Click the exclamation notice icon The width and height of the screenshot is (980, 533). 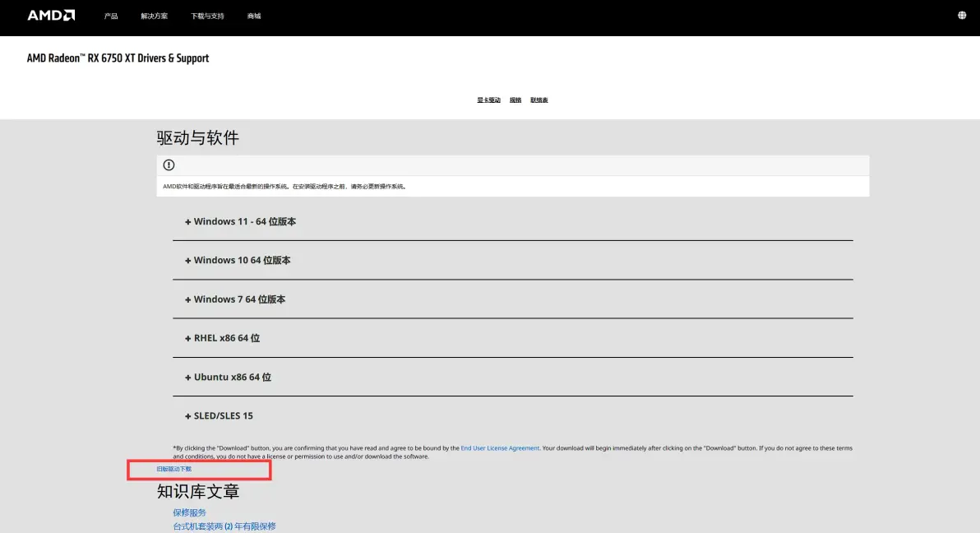click(169, 165)
